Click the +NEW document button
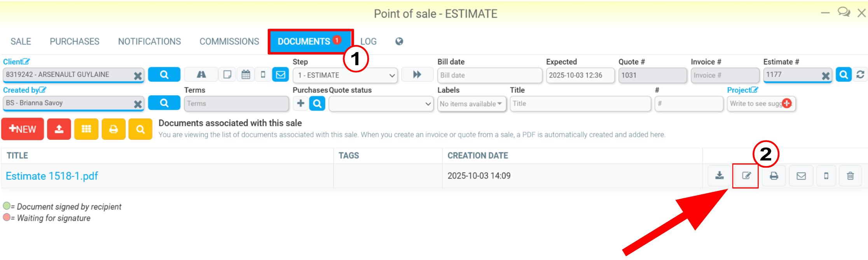This screenshot has height=260, width=868. click(23, 129)
